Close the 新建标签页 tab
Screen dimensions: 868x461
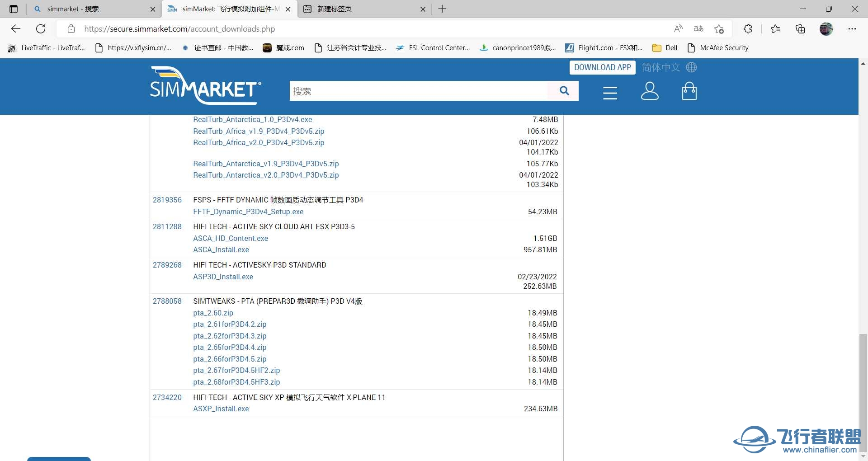tap(423, 9)
